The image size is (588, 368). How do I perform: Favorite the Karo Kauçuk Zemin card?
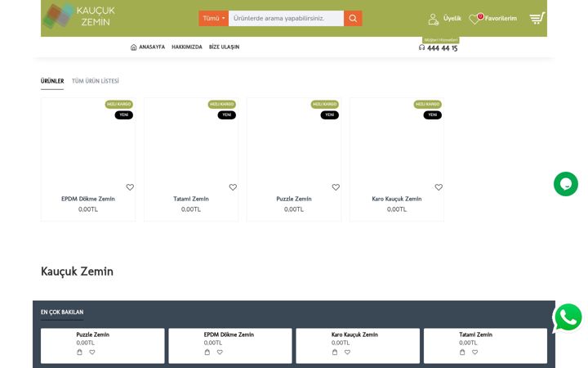[439, 187]
